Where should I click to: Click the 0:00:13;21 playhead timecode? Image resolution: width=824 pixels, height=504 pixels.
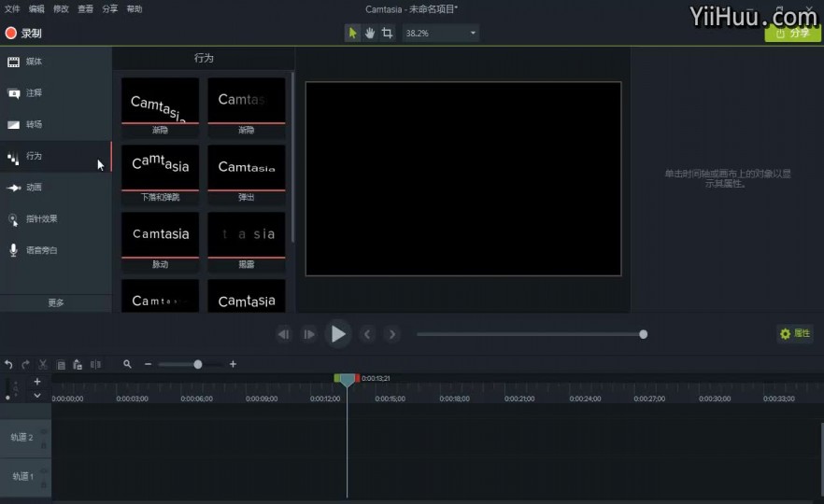376,379
